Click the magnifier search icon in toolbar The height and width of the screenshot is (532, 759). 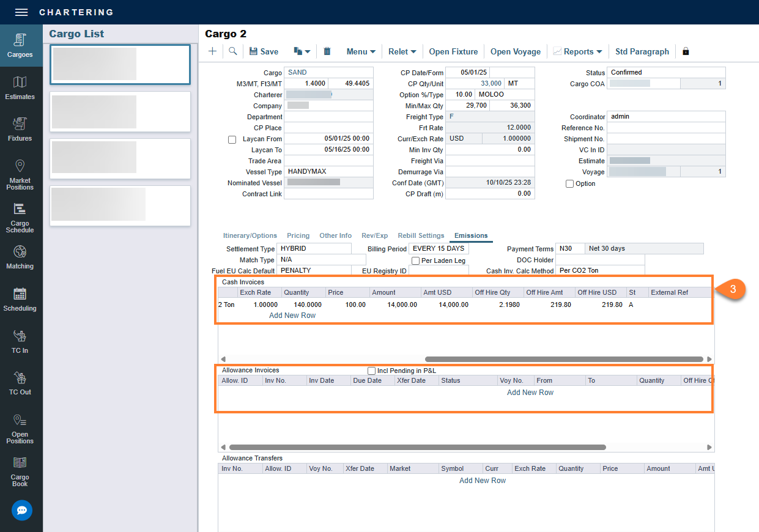pos(233,51)
